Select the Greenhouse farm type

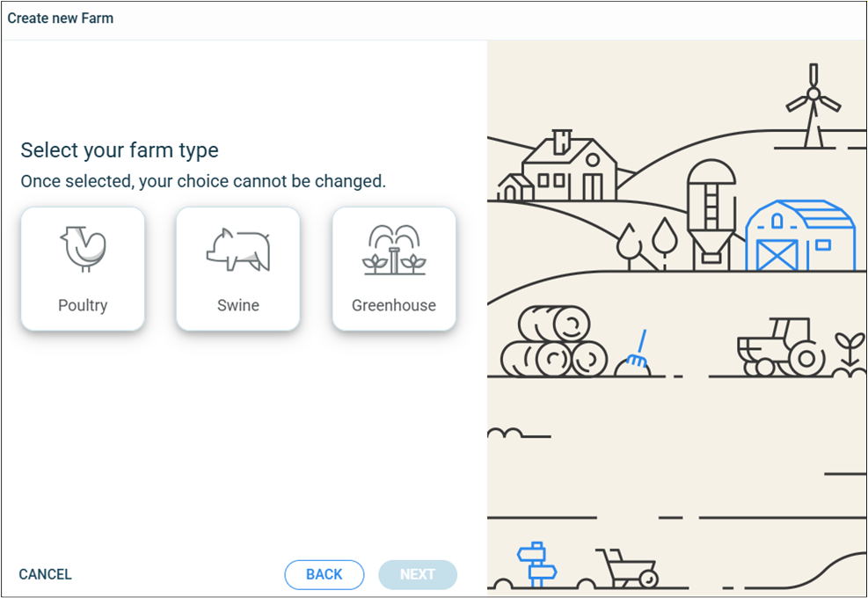coord(394,268)
